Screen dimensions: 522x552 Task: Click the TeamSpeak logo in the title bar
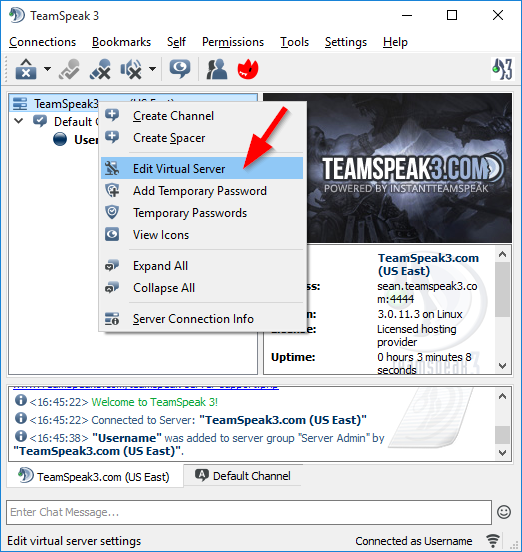pos(17,15)
